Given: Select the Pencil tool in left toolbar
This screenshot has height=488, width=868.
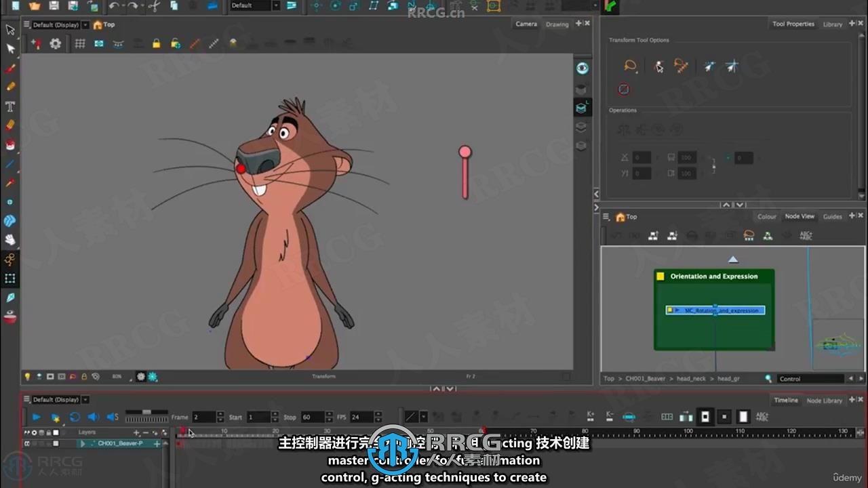Looking at the screenshot, I should [10, 87].
